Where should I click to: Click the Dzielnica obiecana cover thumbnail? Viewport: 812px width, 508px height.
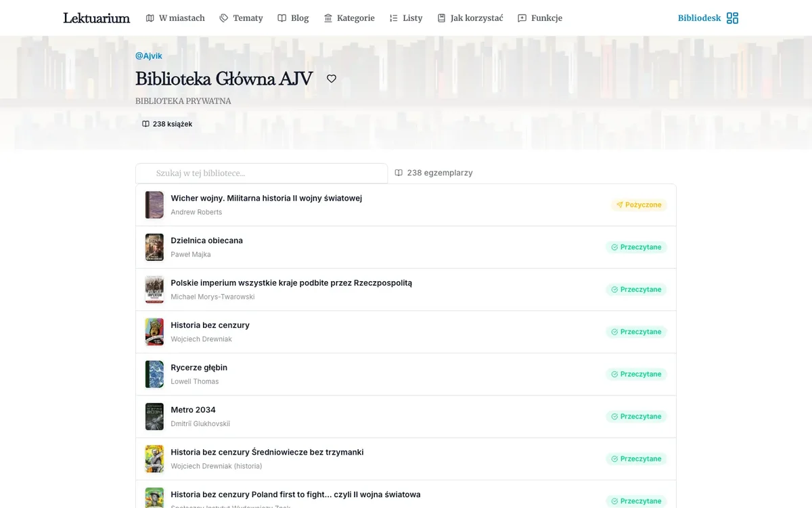click(154, 247)
